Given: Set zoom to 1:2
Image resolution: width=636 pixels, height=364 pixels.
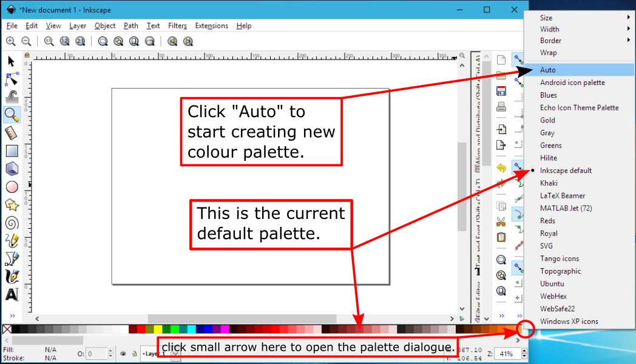Looking at the screenshot, I should pos(64,41).
